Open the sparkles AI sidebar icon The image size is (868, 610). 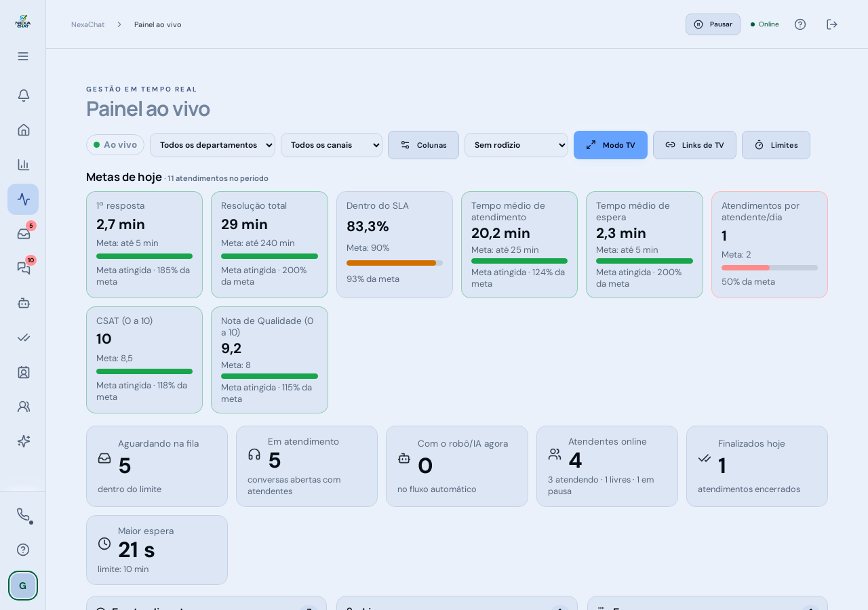[x=23, y=441]
